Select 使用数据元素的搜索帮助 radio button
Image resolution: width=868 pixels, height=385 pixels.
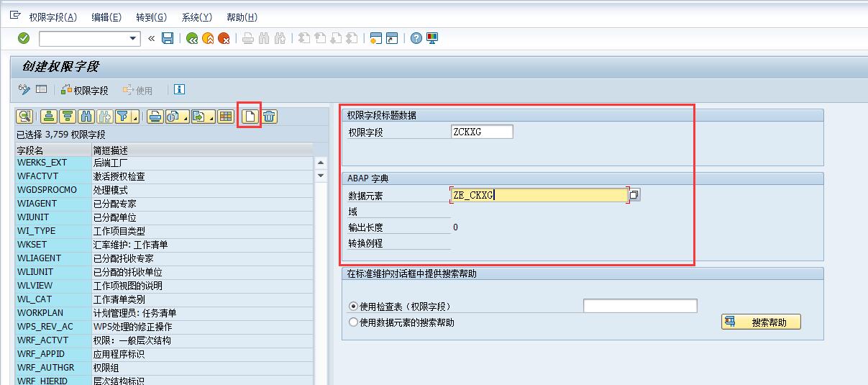(353, 322)
